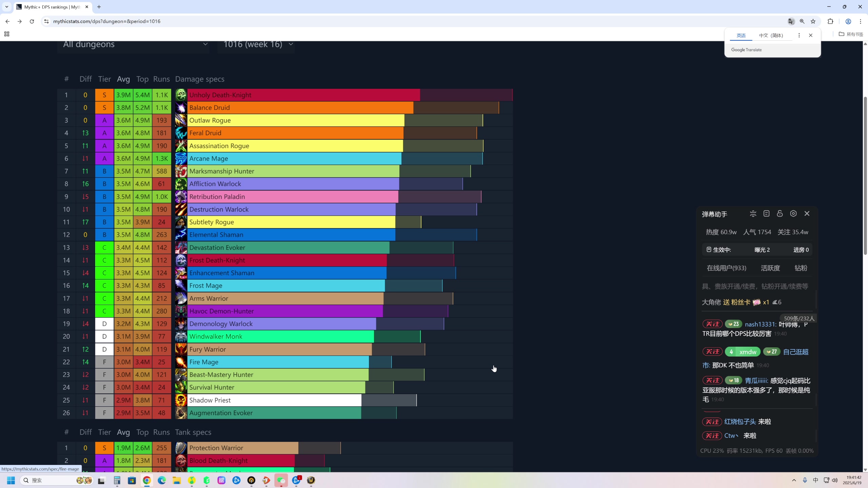Open the Assassination Rogue spec link
The image size is (868, 488).
(219, 146)
